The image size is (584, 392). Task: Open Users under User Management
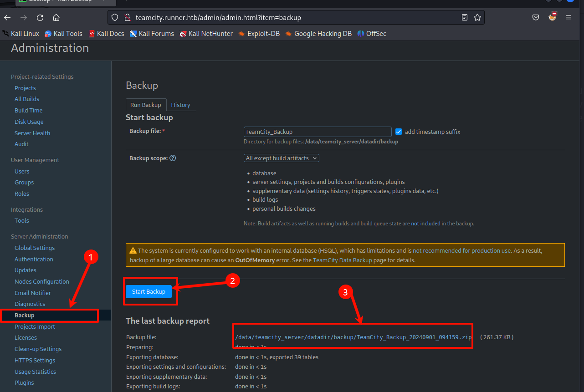22,171
